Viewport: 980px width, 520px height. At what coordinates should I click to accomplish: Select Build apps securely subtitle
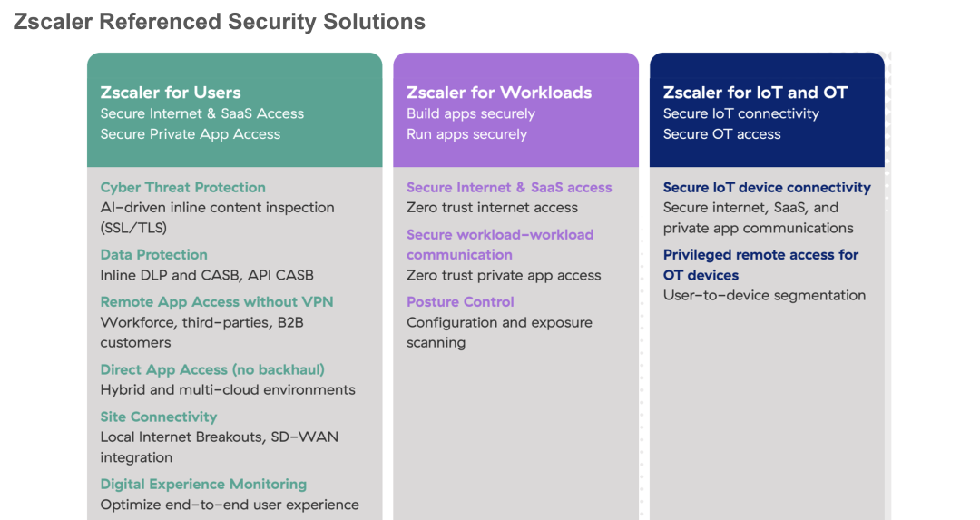tap(470, 114)
